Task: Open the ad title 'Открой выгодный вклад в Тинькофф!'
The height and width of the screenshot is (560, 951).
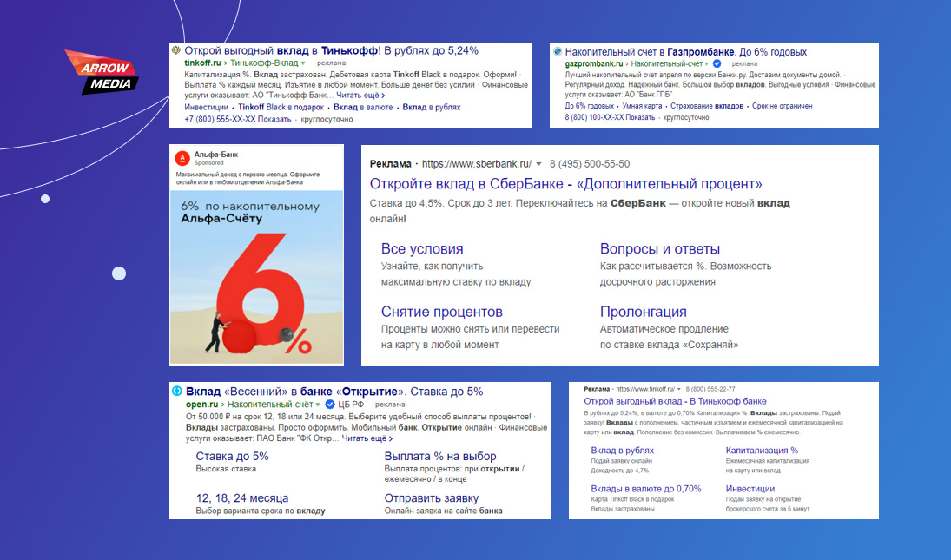Action: (331, 51)
